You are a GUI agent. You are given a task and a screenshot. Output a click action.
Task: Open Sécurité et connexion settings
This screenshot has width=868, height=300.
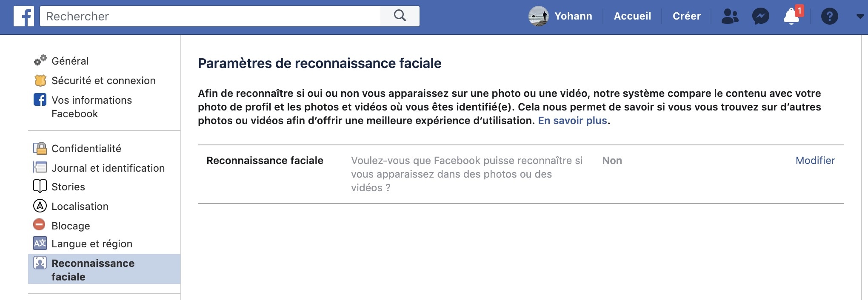(x=103, y=81)
